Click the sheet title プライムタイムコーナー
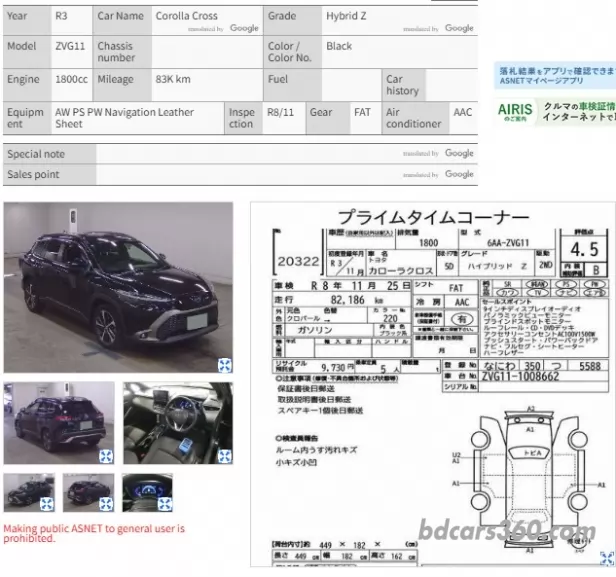This screenshot has width=616, height=577. tap(433, 217)
